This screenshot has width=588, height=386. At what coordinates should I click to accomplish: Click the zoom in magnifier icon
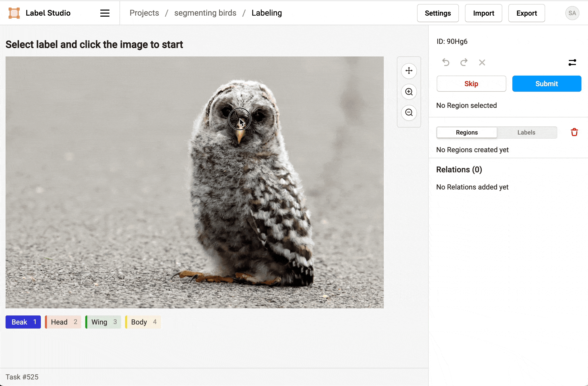408,91
